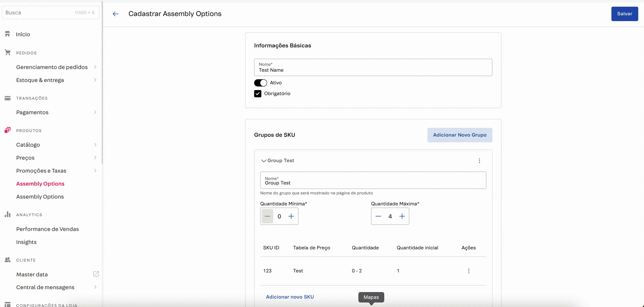
Task: Toggle the Ativo switch off
Action: click(260, 83)
